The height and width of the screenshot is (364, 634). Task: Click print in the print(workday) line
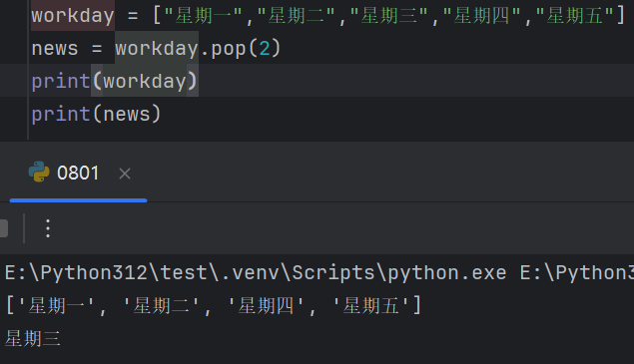(61, 82)
